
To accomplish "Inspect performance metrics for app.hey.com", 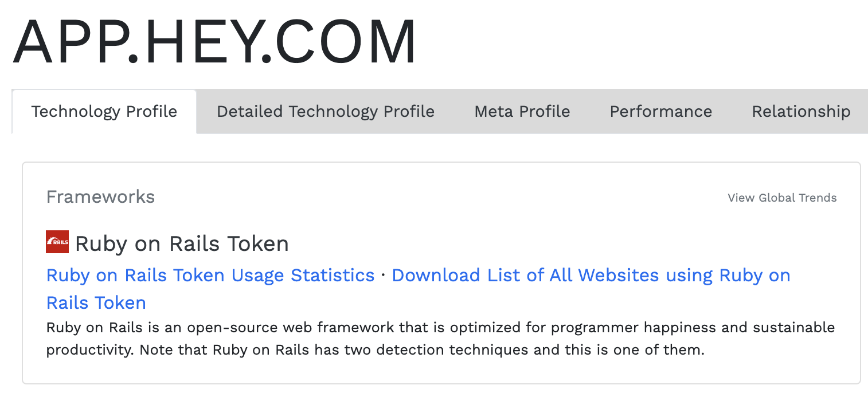I will point(660,112).
